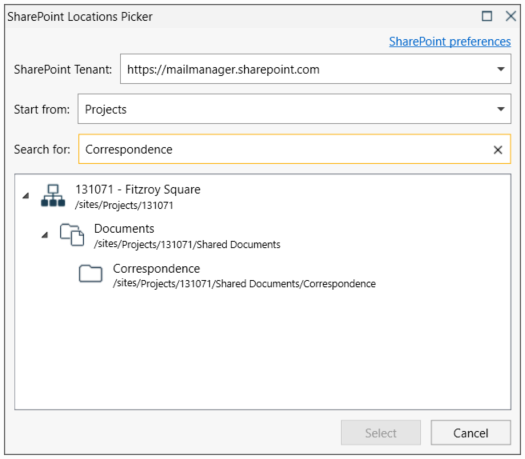Open the SharePoint preferences link
This screenshot has height=459, width=525.
pyautogui.click(x=450, y=42)
